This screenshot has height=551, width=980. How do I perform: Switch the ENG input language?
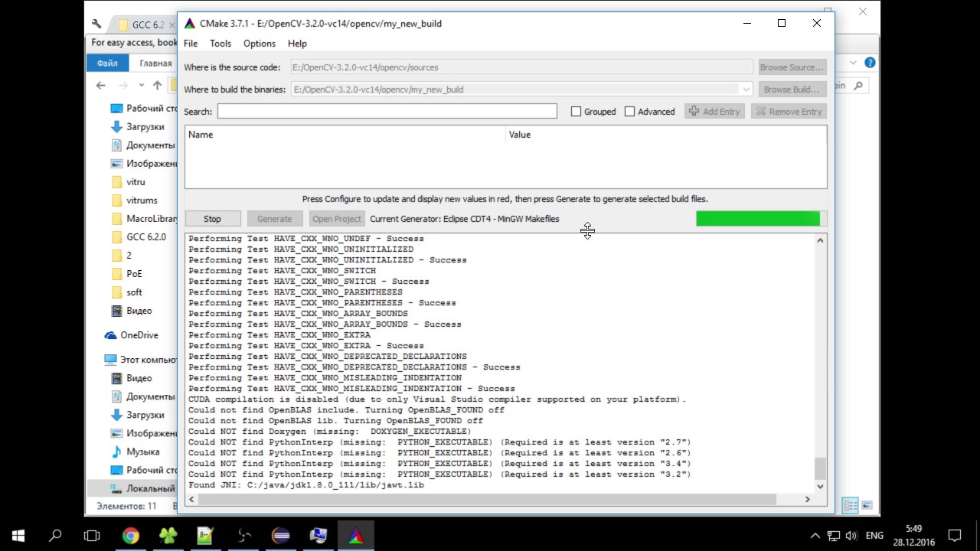click(874, 536)
